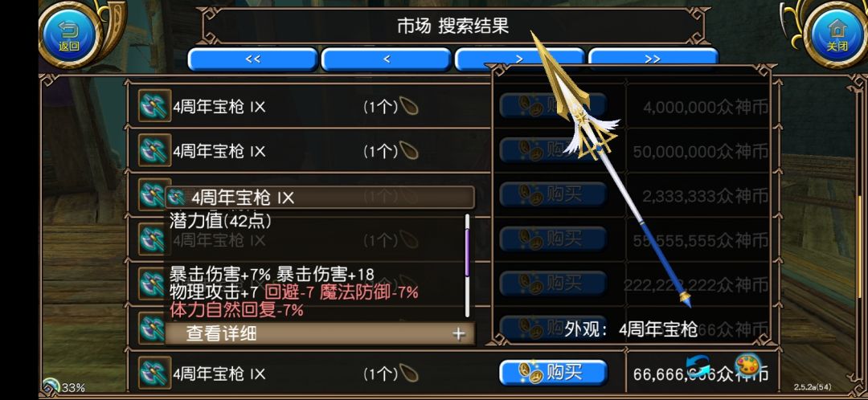Image resolution: width=868 pixels, height=400 pixels.
Task: Go to next page with > button
Action: coord(520,59)
